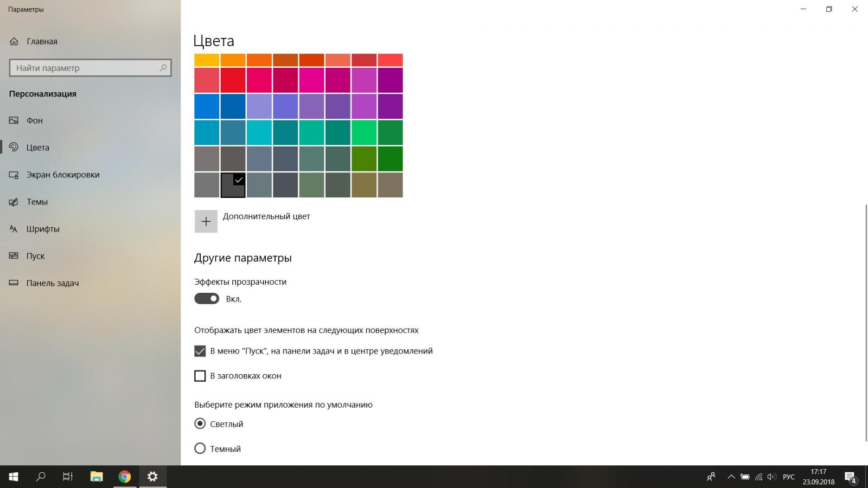Click the magnifier icon in Найти параметр
This screenshot has height=488, width=868.
pyautogui.click(x=163, y=68)
